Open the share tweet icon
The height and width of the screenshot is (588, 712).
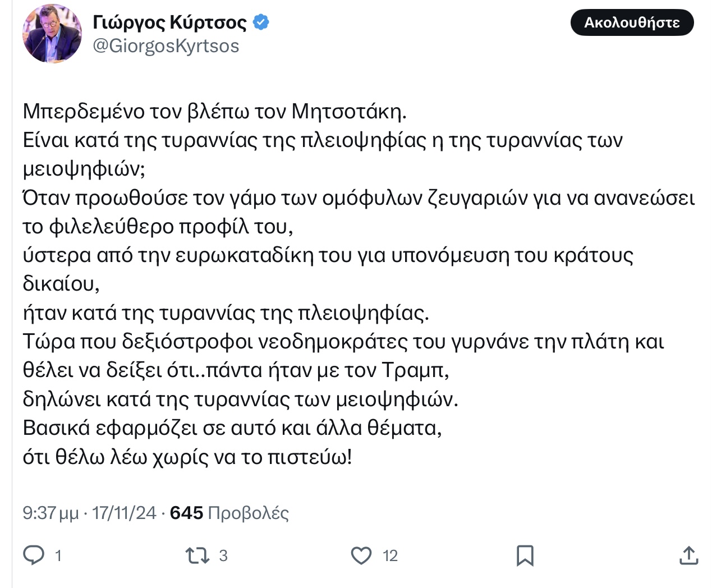tap(688, 555)
